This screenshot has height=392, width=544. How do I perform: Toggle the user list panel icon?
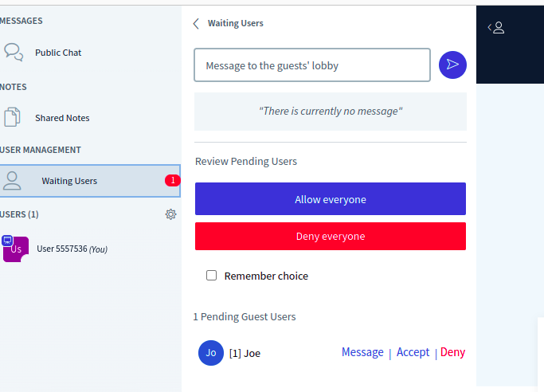coord(496,28)
